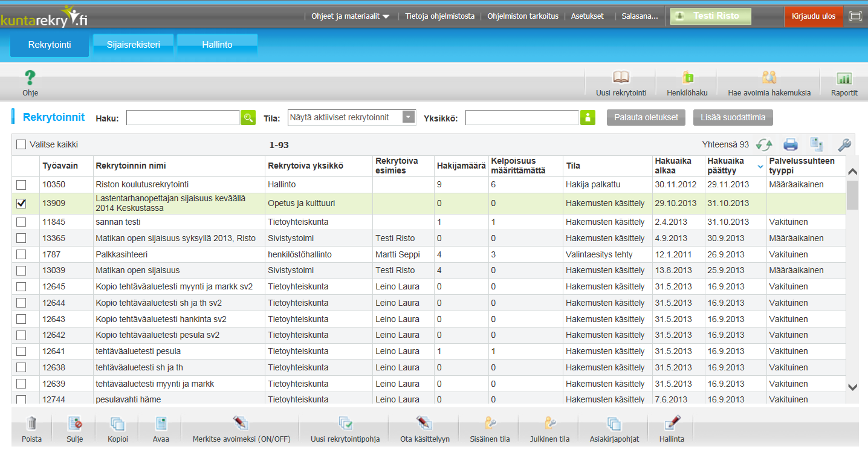Click the green Yksikkö person icon
This screenshot has width=868, height=458.
588,117
